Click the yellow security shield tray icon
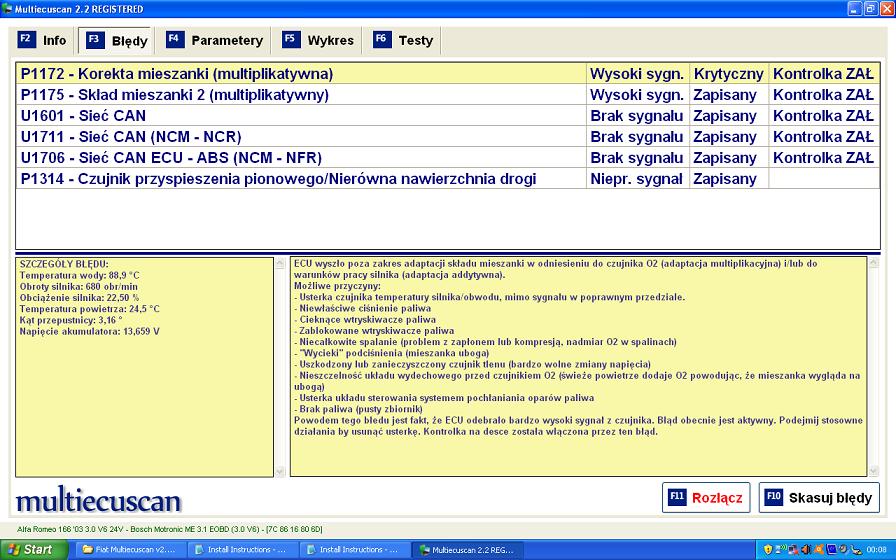The height and width of the screenshot is (560, 896). [768, 550]
